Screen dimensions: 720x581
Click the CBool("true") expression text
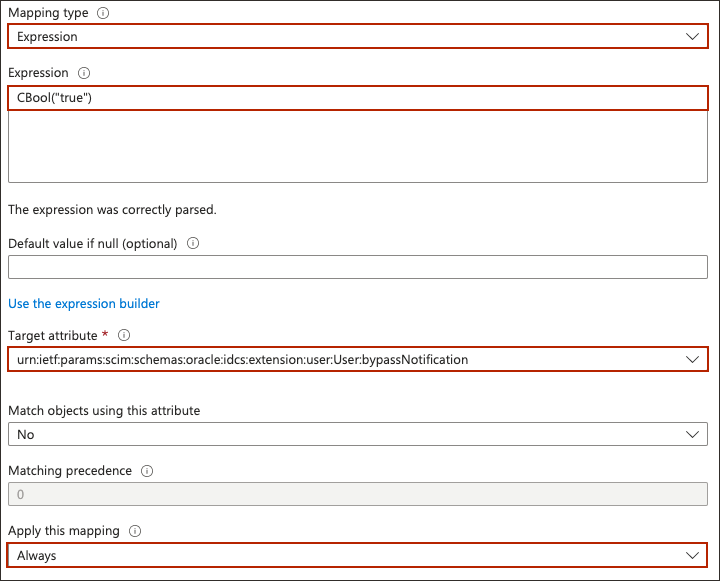point(55,97)
